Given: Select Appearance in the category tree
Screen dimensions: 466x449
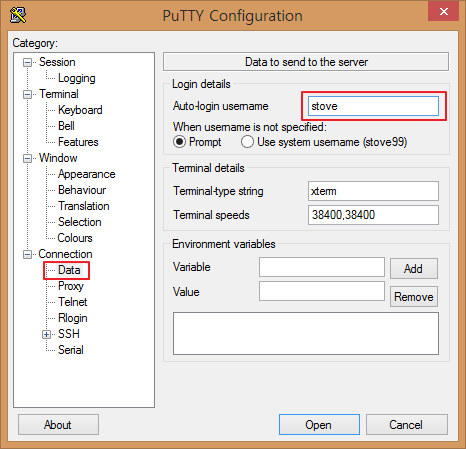Looking at the screenshot, I should tap(86, 174).
